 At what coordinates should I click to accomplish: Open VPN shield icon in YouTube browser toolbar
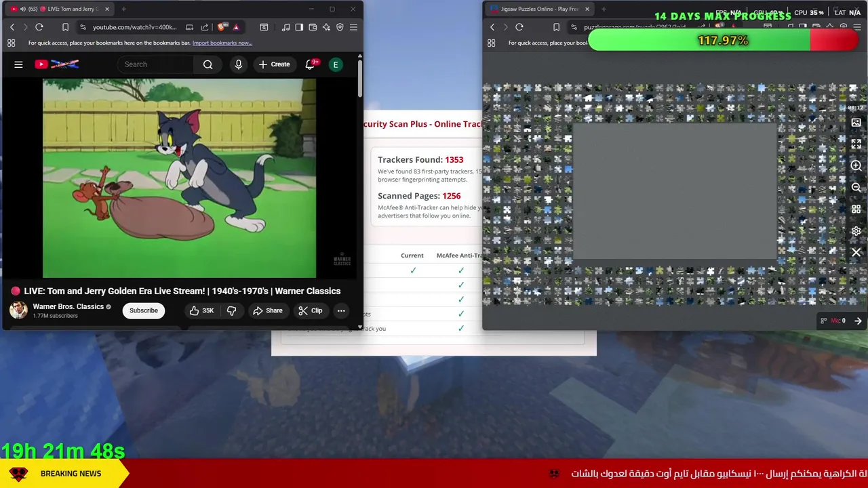tap(340, 27)
